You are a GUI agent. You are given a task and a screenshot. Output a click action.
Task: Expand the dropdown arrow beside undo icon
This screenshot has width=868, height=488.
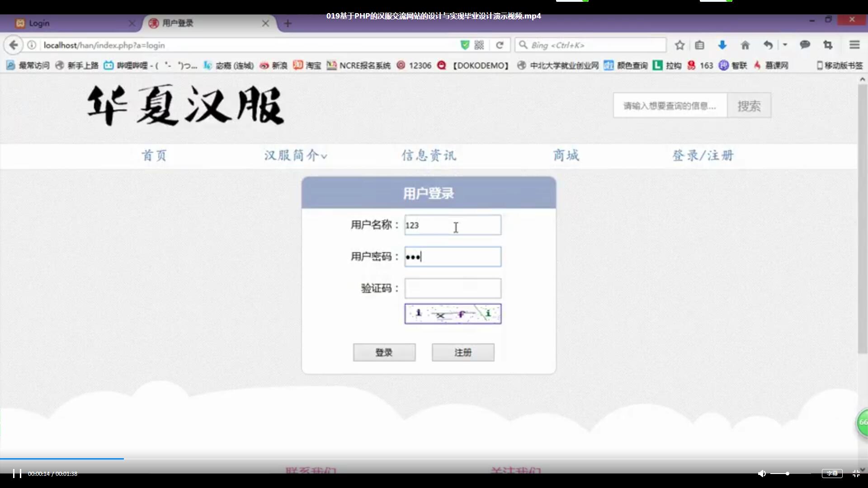(785, 45)
